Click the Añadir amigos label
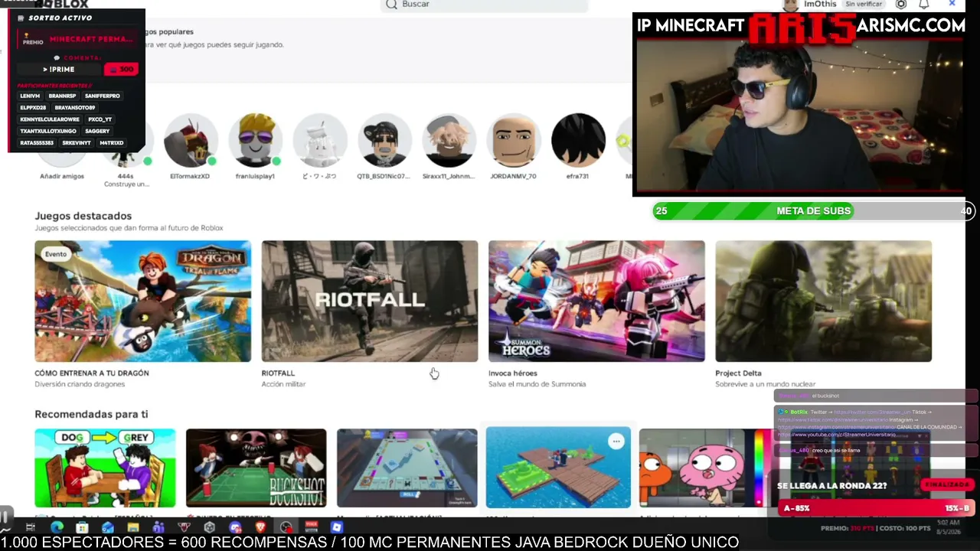 pos(62,176)
